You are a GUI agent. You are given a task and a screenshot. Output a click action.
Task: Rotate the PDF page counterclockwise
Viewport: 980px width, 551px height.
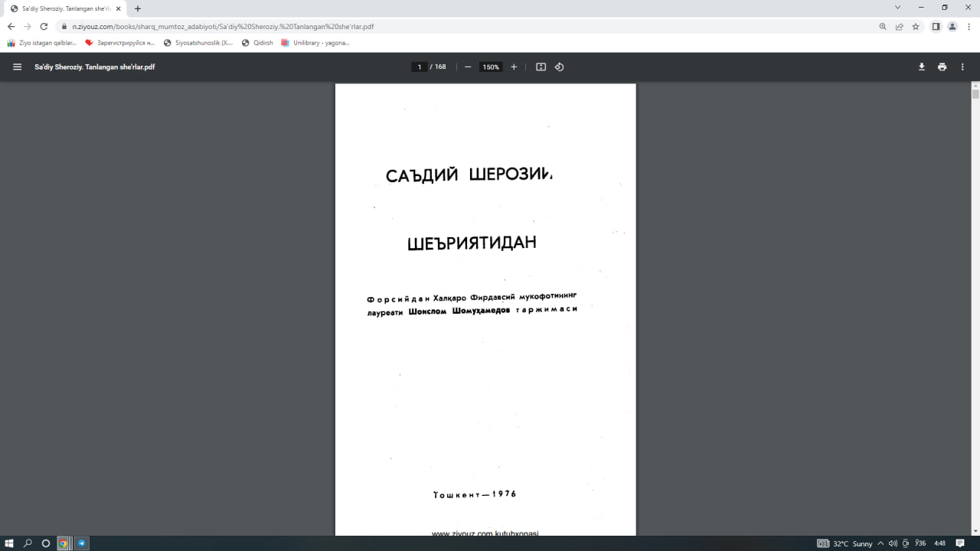tap(559, 67)
